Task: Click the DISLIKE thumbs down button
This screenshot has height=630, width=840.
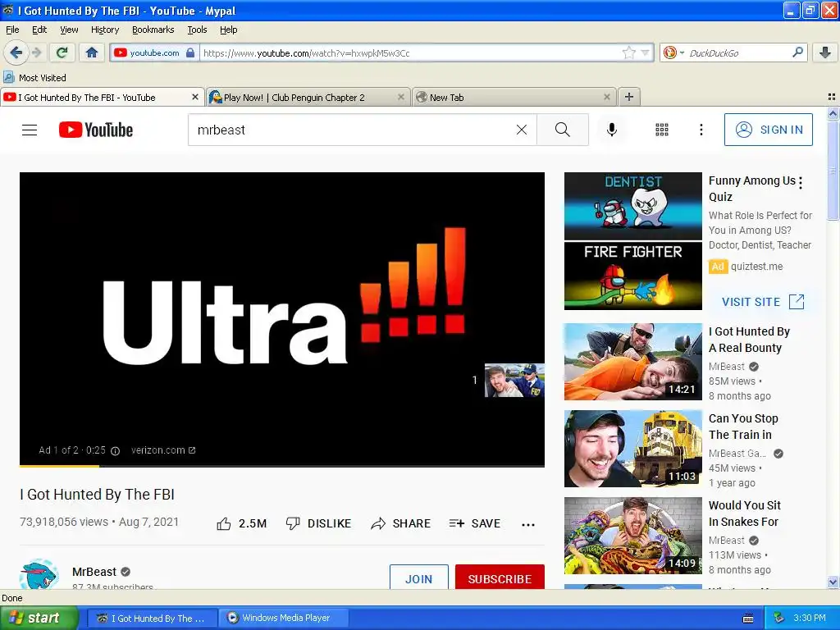Action: pos(318,523)
